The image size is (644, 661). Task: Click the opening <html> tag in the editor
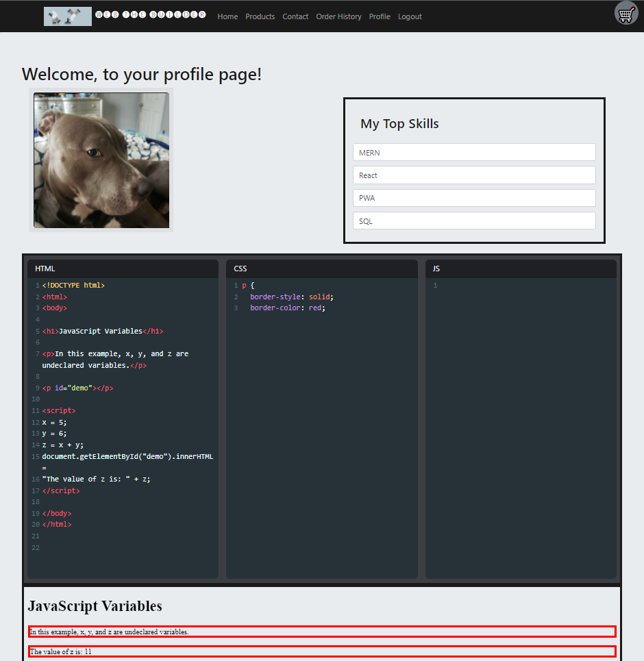[54, 297]
